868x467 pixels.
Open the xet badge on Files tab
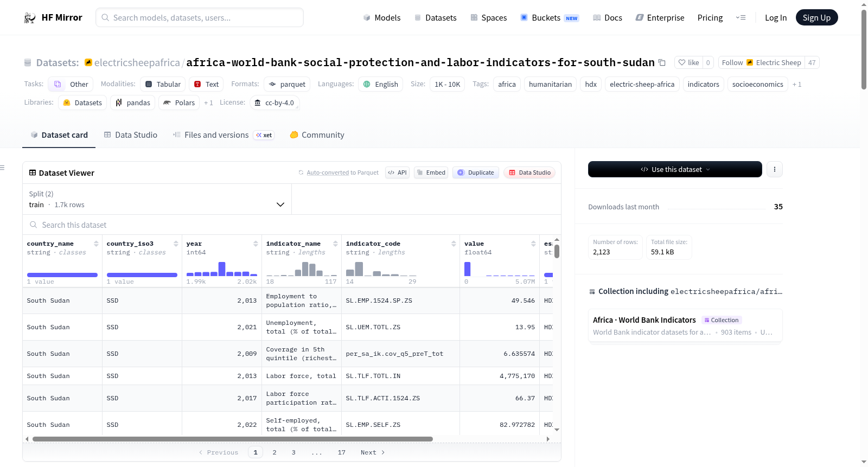pyautogui.click(x=264, y=135)
